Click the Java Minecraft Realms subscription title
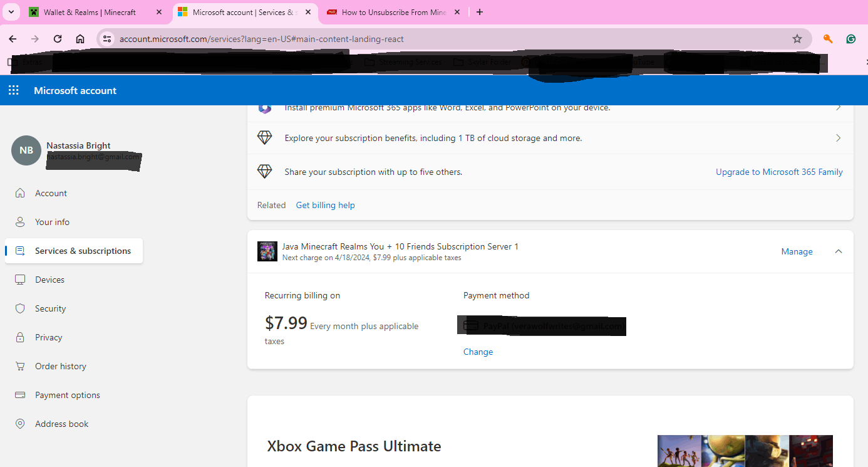 pyautogui.click(x=400, y=246)
